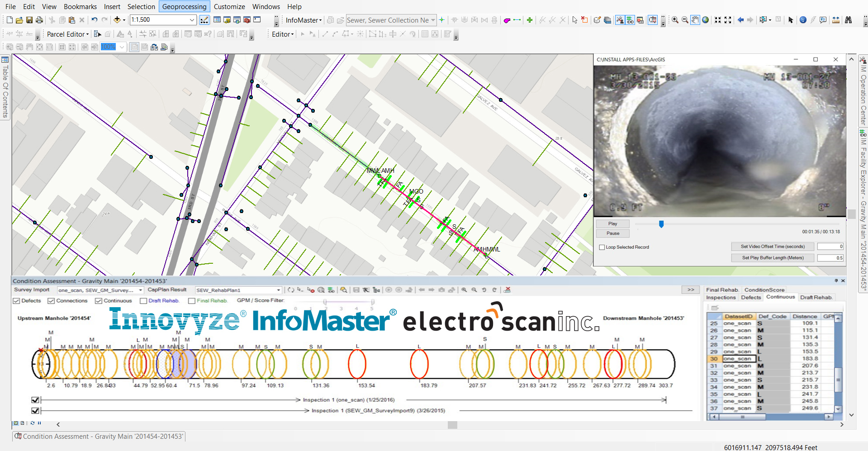Enable the Draft Rehab. checkbox
Viewport: 868px width, 451px height.
[x=143, y=301]
